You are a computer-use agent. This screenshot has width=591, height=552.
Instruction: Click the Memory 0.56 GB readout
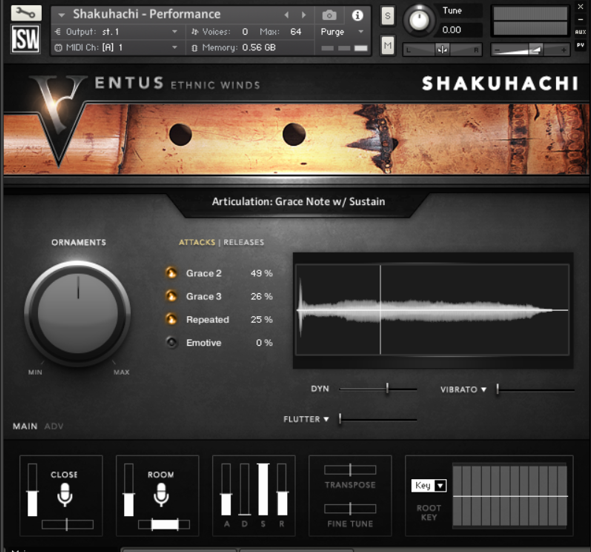point(259,47)
